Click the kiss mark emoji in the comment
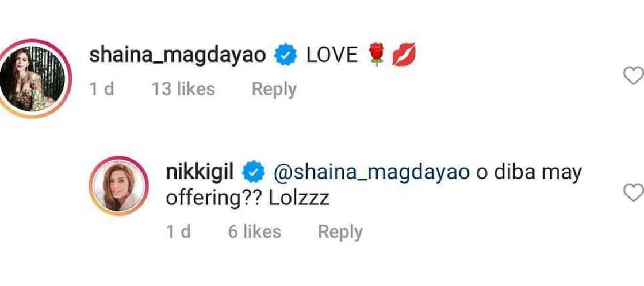644x286 pixels. click(403, 56)
